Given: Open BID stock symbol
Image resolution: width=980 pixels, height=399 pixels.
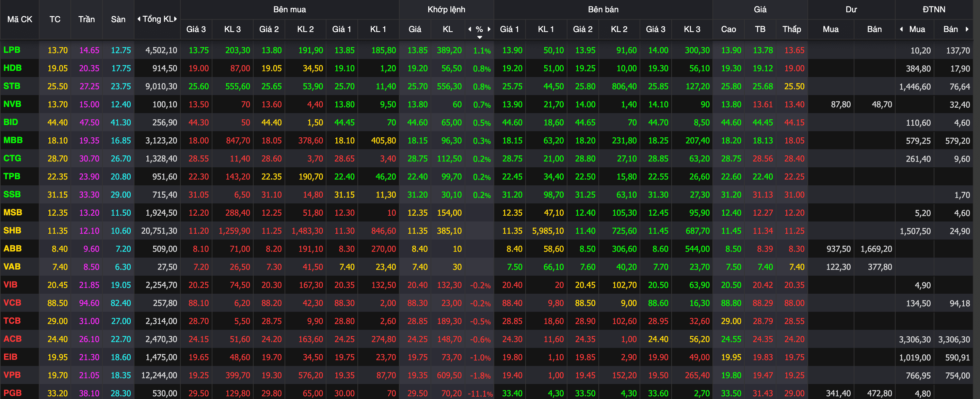Looking at the screenshot, I should click(11, 122).
